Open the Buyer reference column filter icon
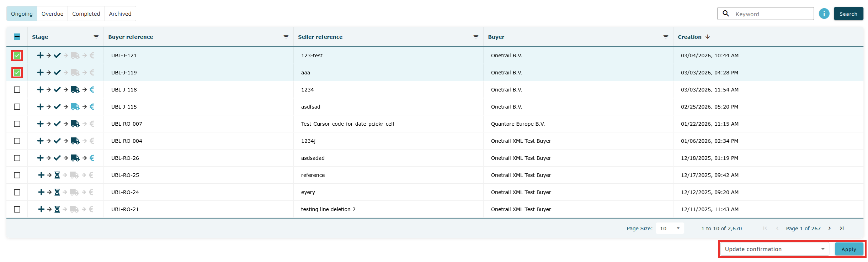Screen dimensions: 868x262 coord(286,37)
